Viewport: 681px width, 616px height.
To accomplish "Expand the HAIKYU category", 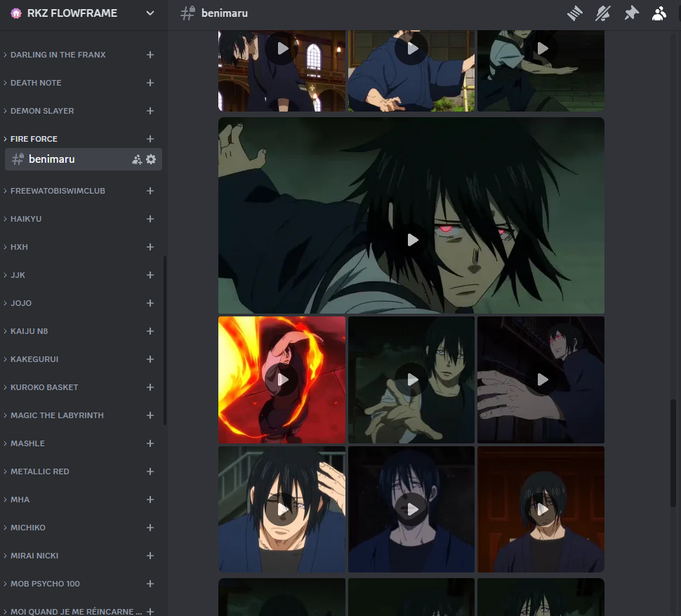I will (22, 219).
